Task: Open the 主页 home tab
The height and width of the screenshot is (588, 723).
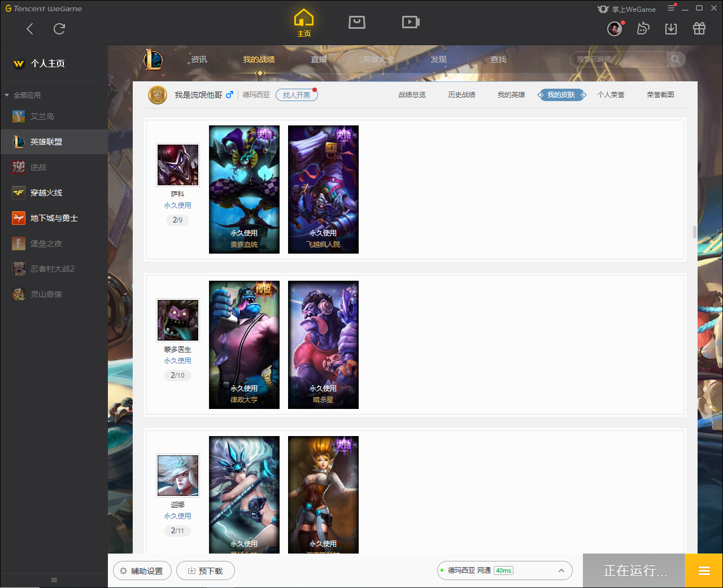Action: click(x=304, y=23)
